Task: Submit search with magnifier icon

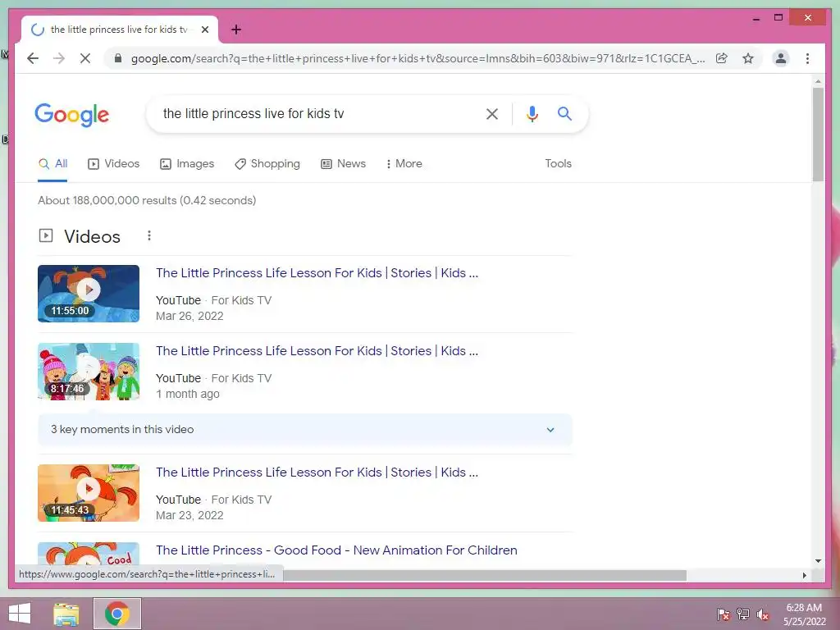Action: pyautogui.click(x=564, y=113)
